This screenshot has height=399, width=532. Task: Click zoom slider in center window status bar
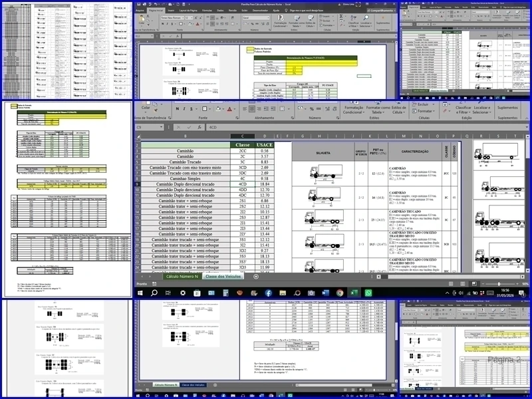click(x=499, y=284)
